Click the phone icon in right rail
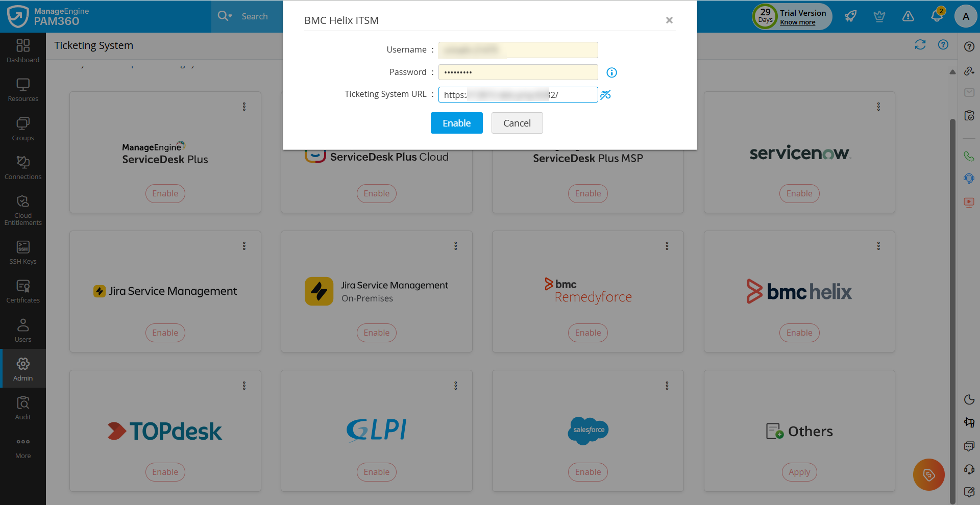980x505 pixels. pos(969,156)
